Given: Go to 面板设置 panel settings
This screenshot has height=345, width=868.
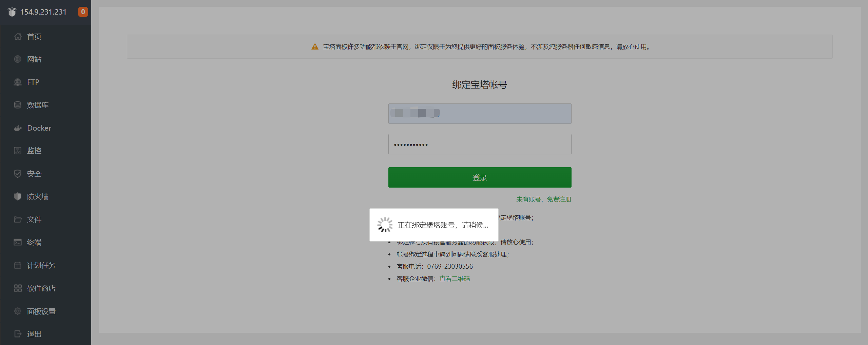Looking at the screenshot, I should (x=41, y=311).
